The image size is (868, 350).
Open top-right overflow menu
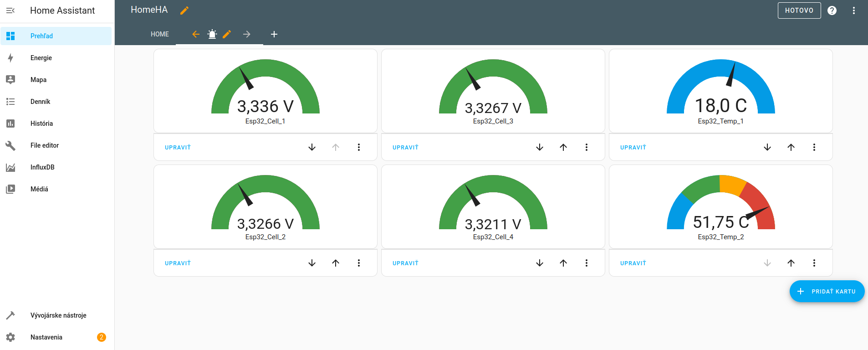tap(854, 10)
